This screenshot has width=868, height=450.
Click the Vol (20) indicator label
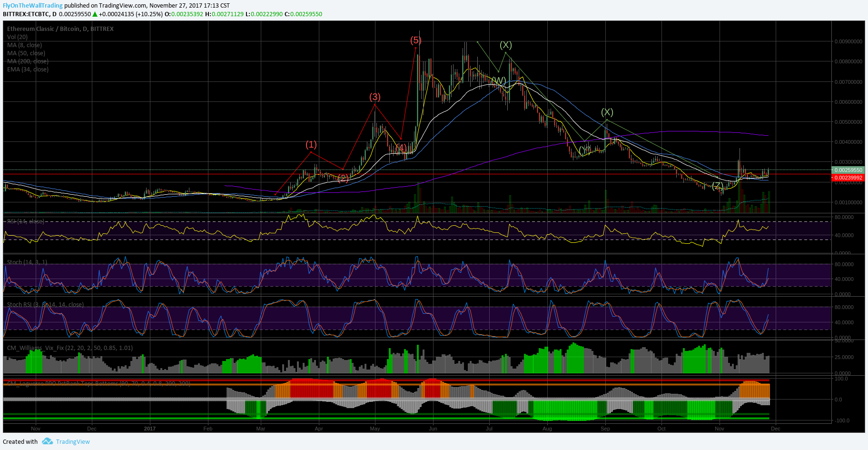(x=18, y=37)
